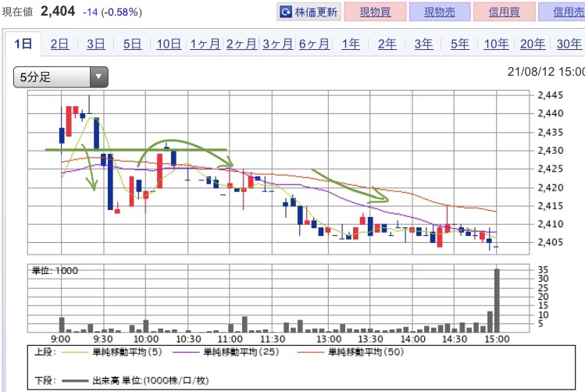Click the tall 15:00 volume bar
585x392 pixels.
pos(497,301)
